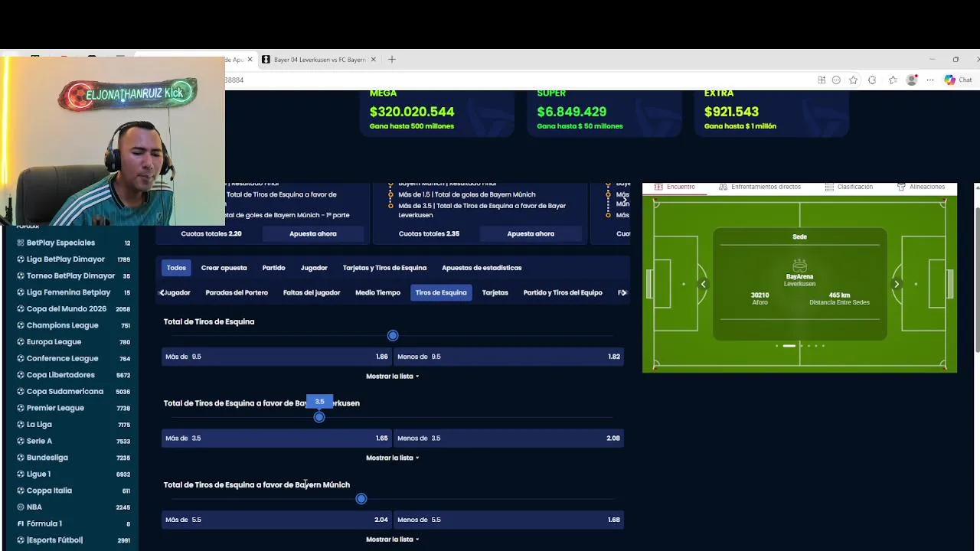980x551 pixels.
Task: Open Copilot Chat in the browser toolbar
Action: [959, 80]
